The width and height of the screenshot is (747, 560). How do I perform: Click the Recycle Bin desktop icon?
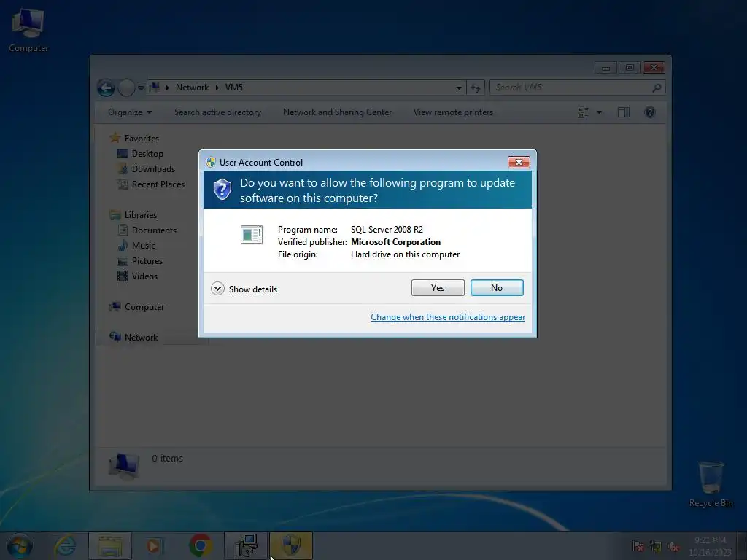(711, 484)
